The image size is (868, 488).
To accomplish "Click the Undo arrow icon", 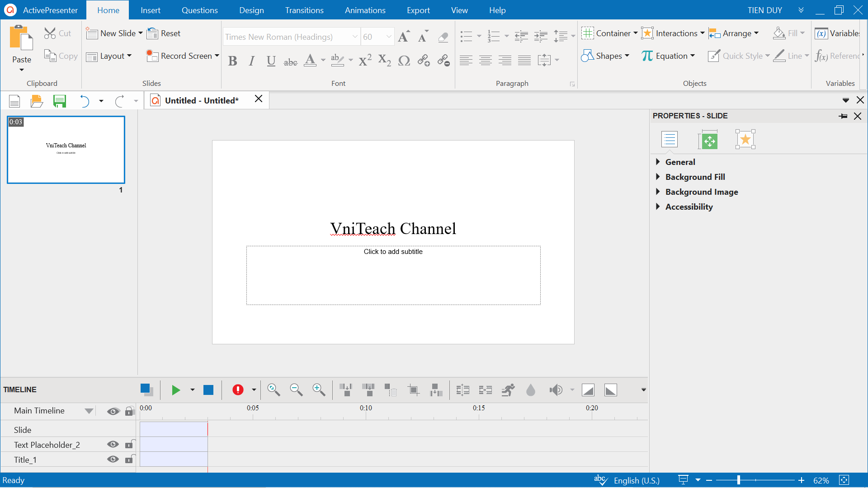I will point(84,101).
